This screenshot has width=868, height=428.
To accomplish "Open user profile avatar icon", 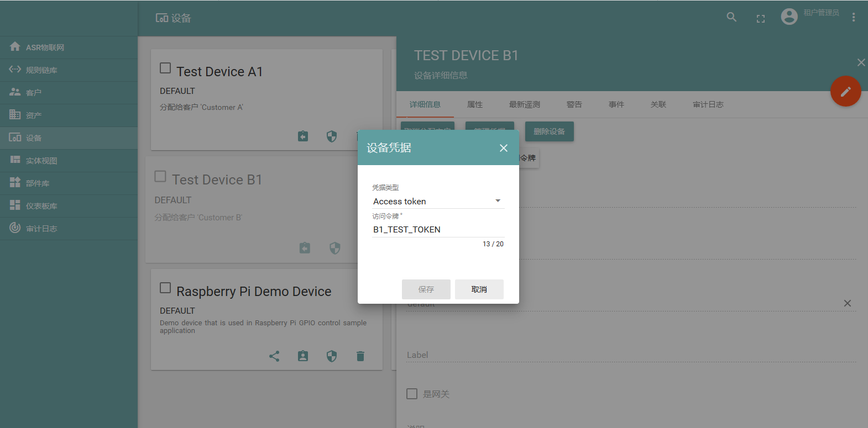I will point(789,17).
